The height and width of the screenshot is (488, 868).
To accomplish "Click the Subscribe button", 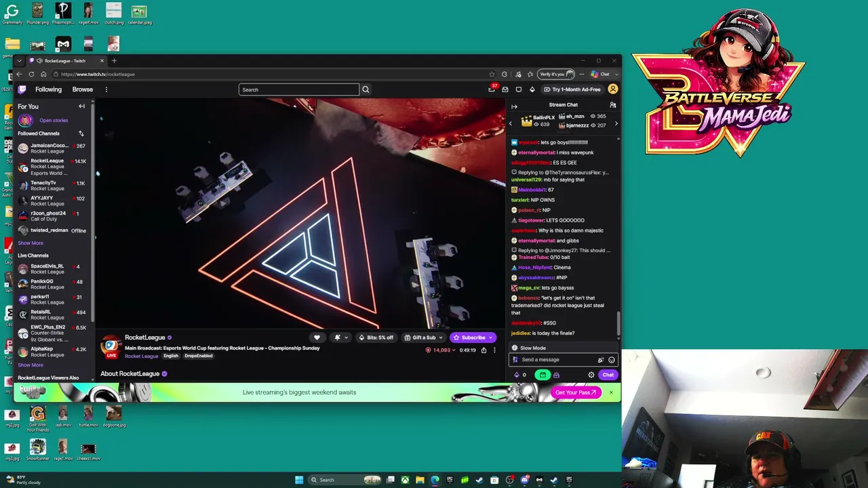I will [x=473, y=338].
